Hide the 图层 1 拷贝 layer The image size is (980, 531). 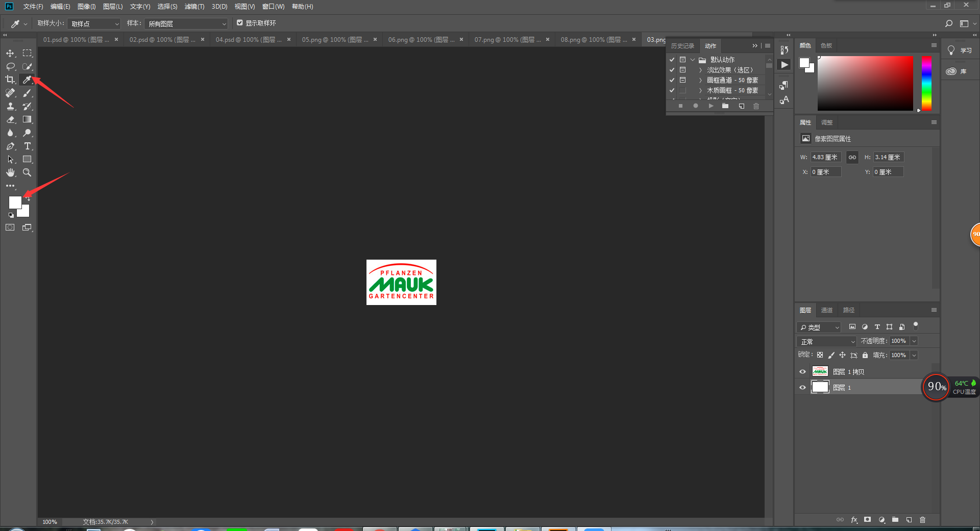[802, 372]
